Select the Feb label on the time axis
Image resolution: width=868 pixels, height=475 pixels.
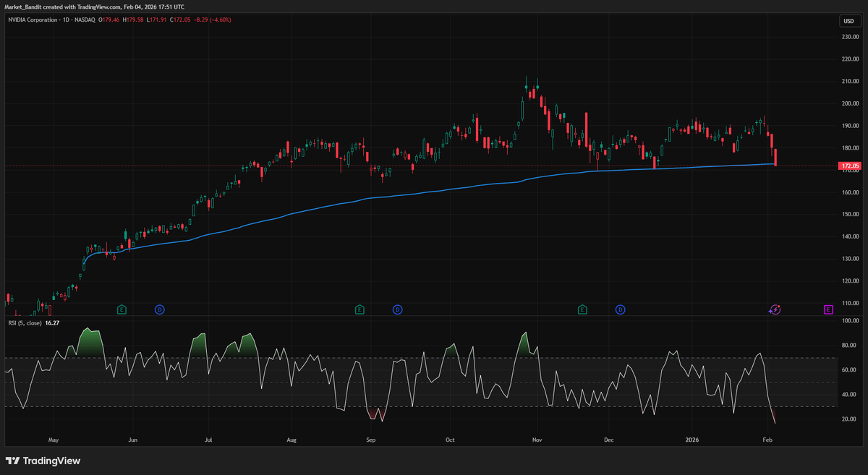coord(767,439)
